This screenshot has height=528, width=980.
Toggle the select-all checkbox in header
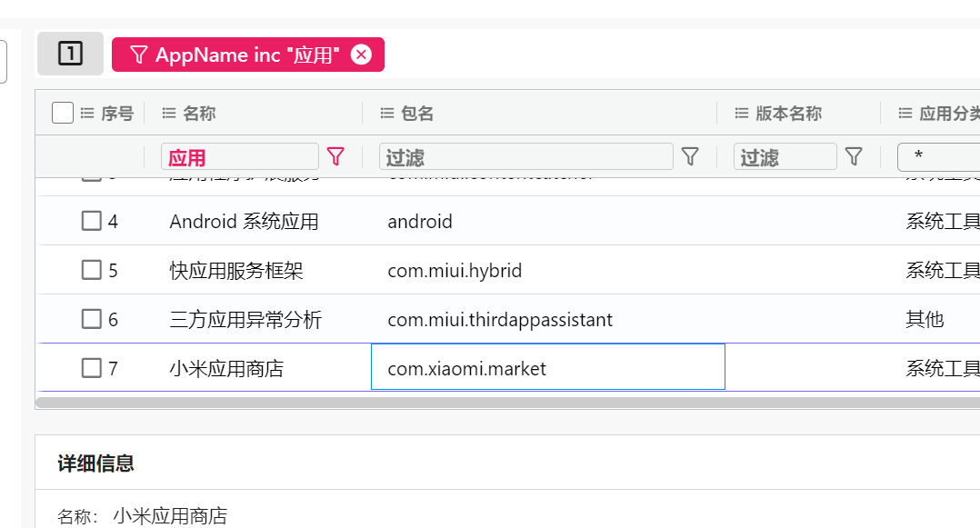click(63, 113)
